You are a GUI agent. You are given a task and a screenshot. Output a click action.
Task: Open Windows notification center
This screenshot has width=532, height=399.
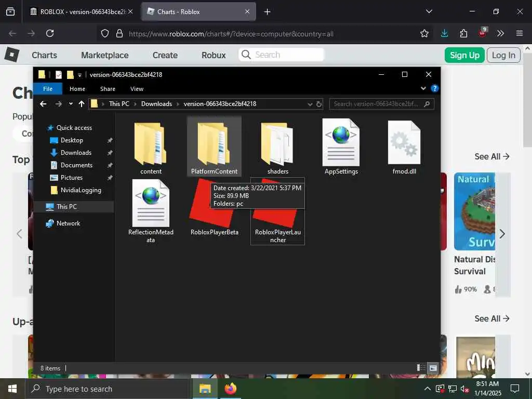point(515,389)
